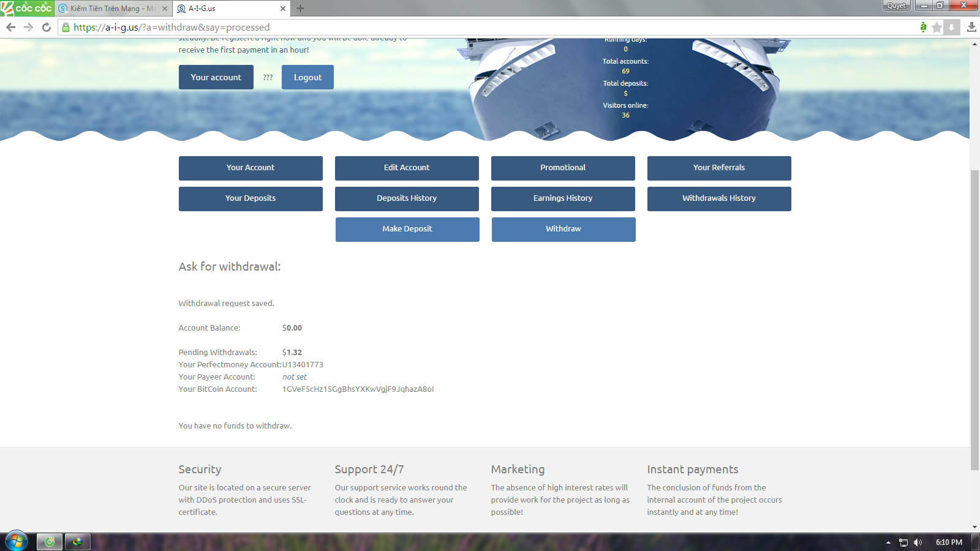
Task: Click the account balance $0.00
Action: point(292,328)
